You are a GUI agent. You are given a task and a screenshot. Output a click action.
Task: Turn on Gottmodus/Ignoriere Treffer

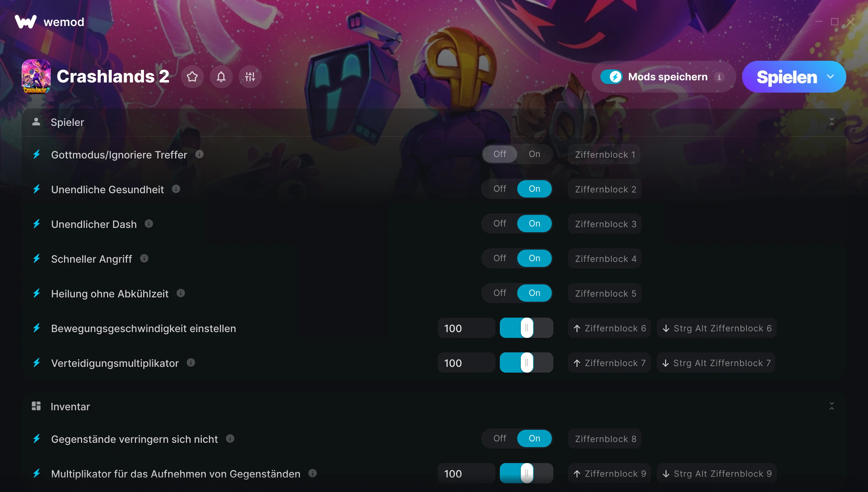534,154
